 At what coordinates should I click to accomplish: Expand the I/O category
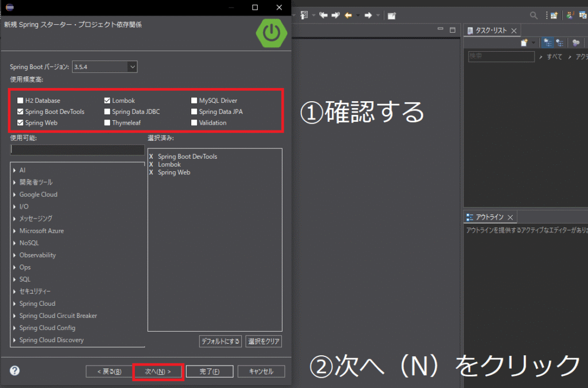[x=14, y=207]
